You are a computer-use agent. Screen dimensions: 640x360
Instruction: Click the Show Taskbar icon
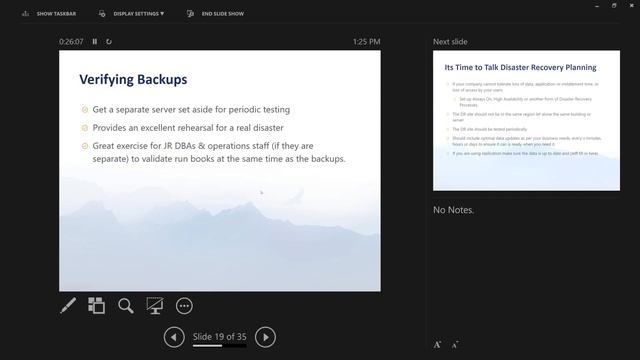25,13
